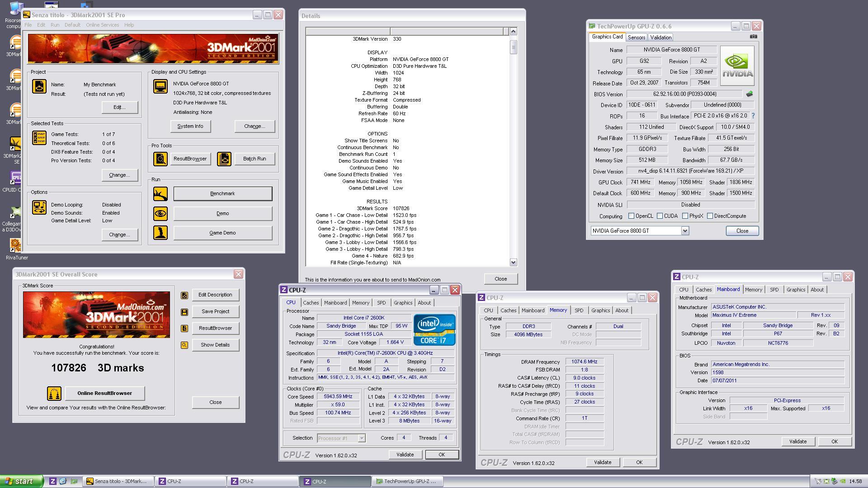868x488 pixels.
Task: Open the Online Services menu
Action: [103, 25]
